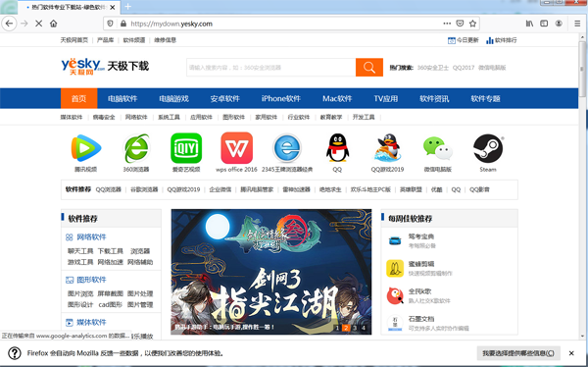Click orange search magnifier button
This screenshot has height=367, width=588.
[369, 68]
